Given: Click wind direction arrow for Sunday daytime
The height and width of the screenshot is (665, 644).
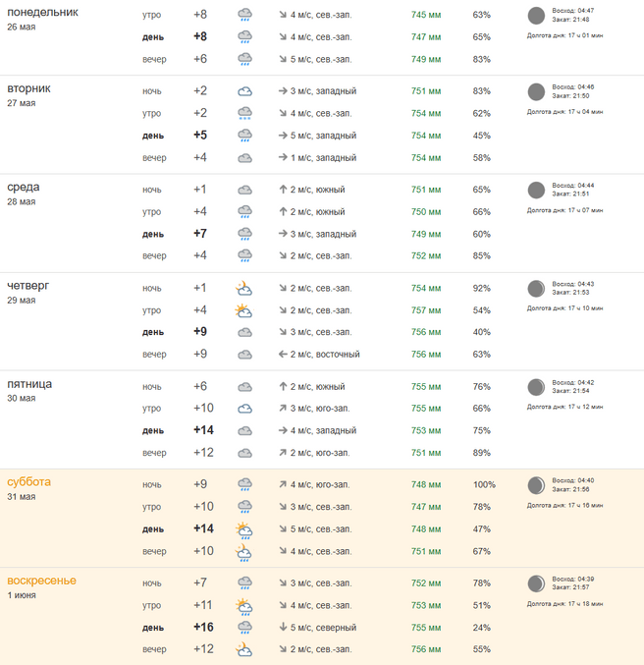Looking at the screenshot, I should coord(281,628).
